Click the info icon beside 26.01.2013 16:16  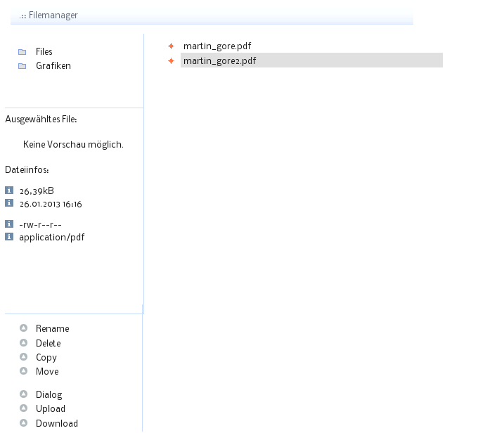(9, 203)
